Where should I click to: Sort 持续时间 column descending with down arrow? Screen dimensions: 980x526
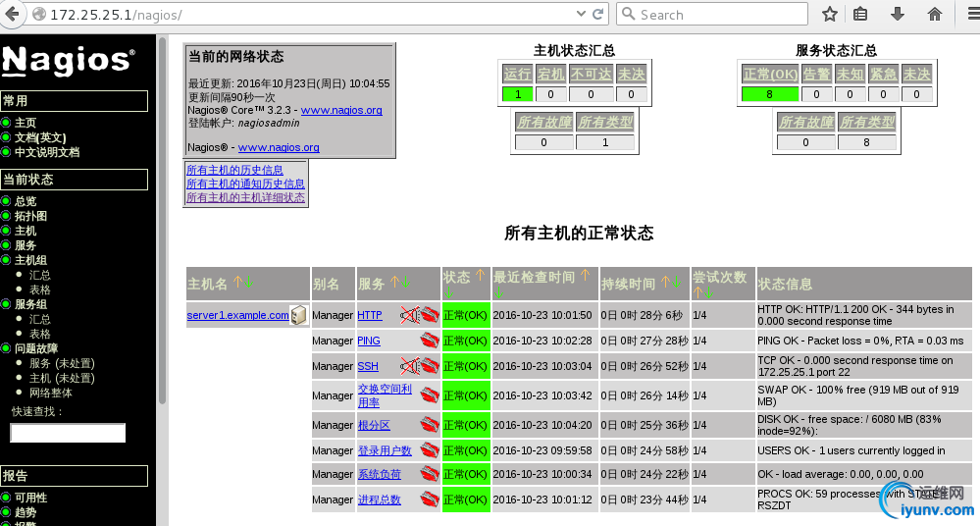[676, 282]
